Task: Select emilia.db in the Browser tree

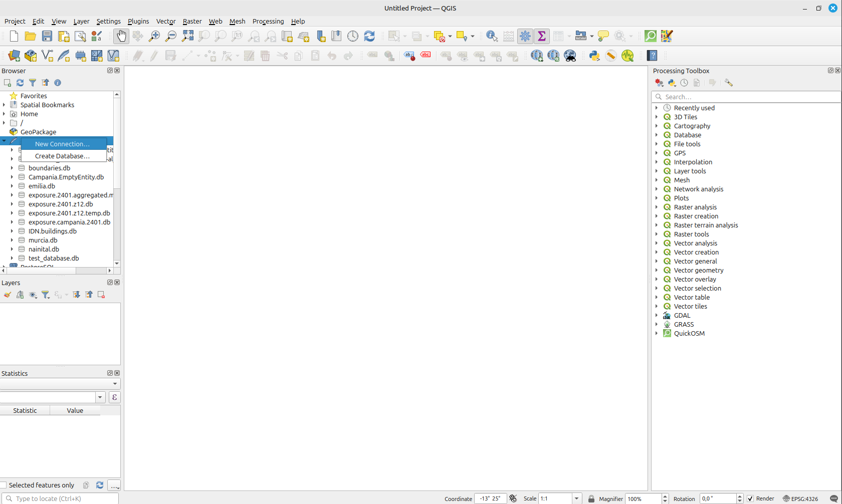Action: 42,186
